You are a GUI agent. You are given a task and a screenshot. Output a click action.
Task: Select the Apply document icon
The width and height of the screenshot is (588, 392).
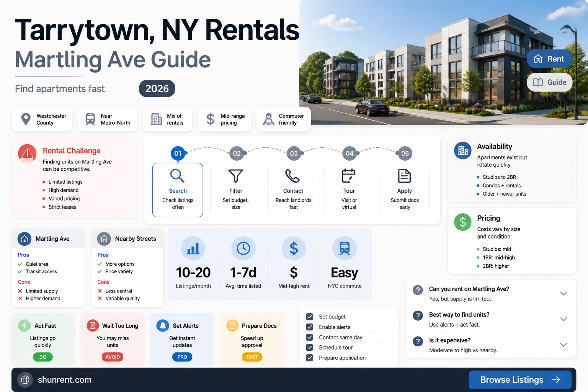click(405, 176)
